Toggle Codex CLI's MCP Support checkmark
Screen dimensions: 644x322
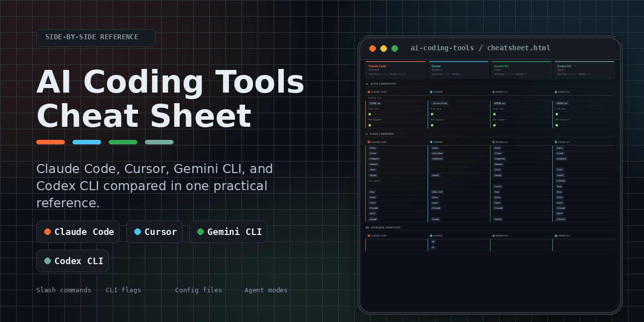(x=557, y=125)
